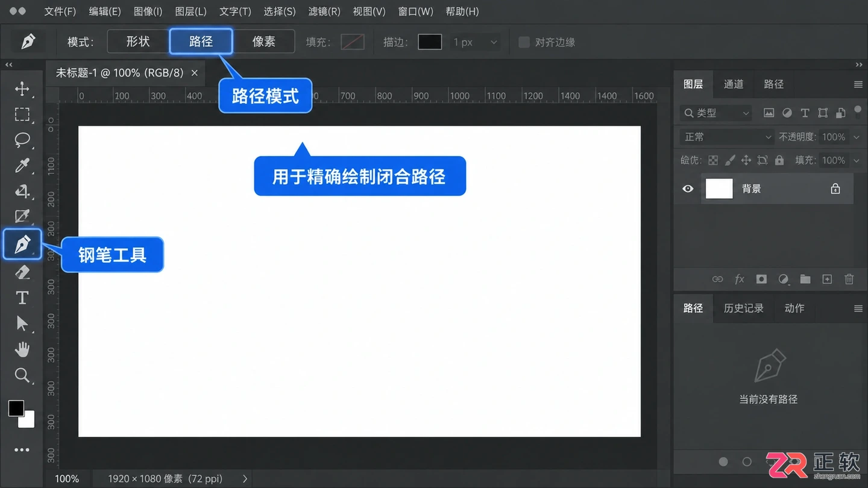Open the 滤镜(R) menu

[x=324, y=11]
